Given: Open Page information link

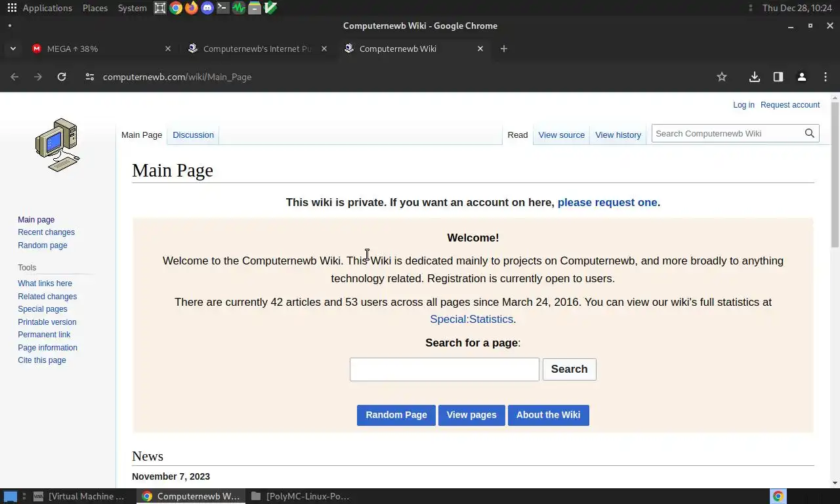Looking at the screenshot, I should tap(48, 348).
